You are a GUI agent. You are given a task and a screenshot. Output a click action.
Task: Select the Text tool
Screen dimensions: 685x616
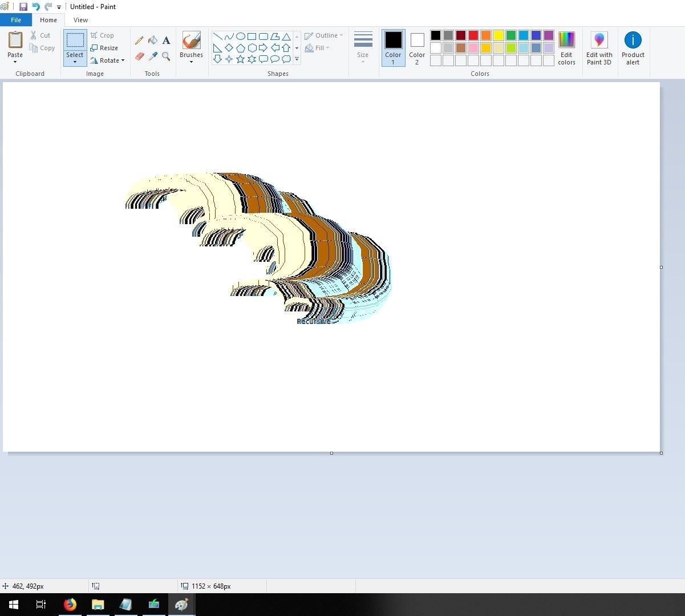[166, 40]
